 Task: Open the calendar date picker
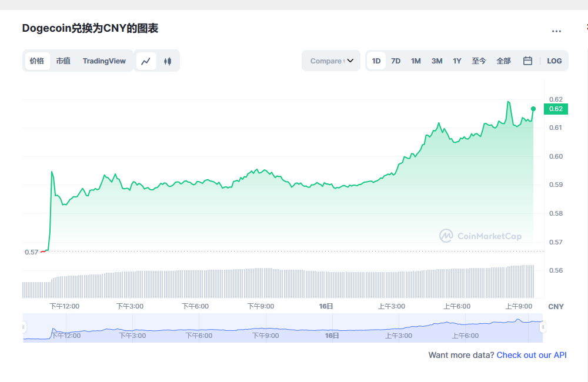click(x=527, y=61)
